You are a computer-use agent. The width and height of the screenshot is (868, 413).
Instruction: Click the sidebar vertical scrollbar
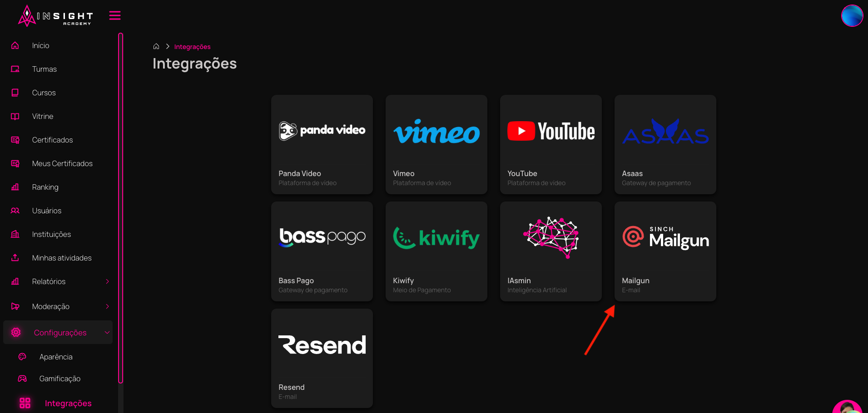point(120,208)
